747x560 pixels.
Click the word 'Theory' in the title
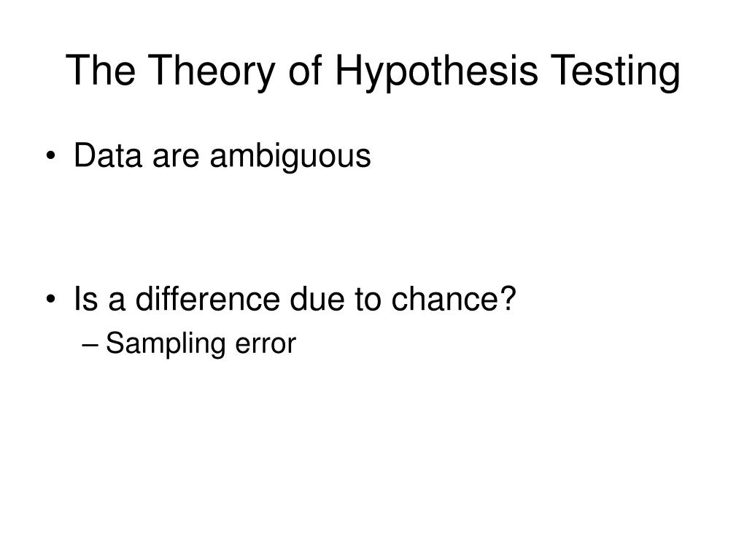pos(212,71)
